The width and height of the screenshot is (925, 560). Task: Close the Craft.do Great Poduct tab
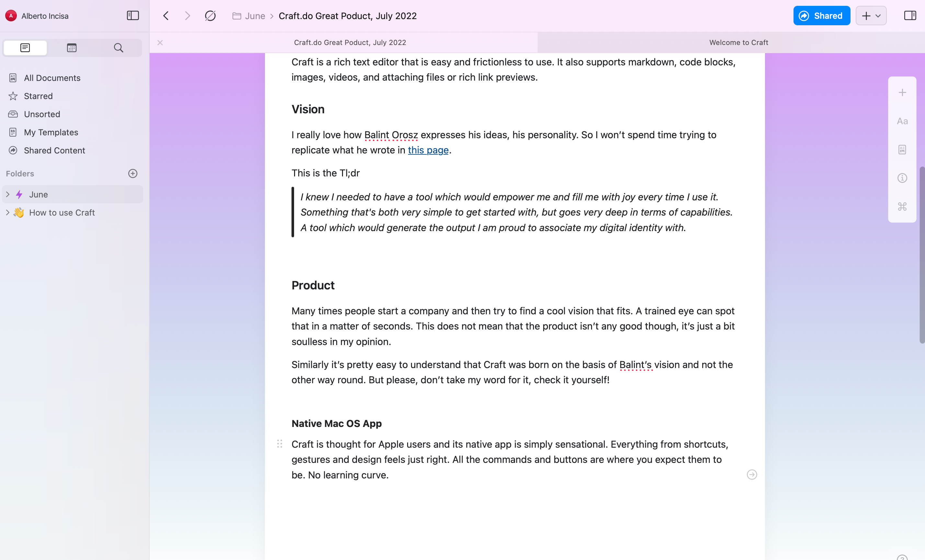coord(160,42)
